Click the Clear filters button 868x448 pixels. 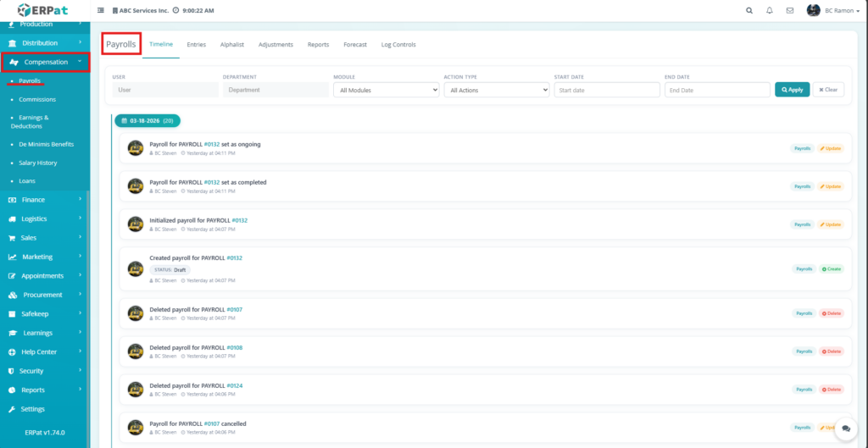tap(827, 90)
